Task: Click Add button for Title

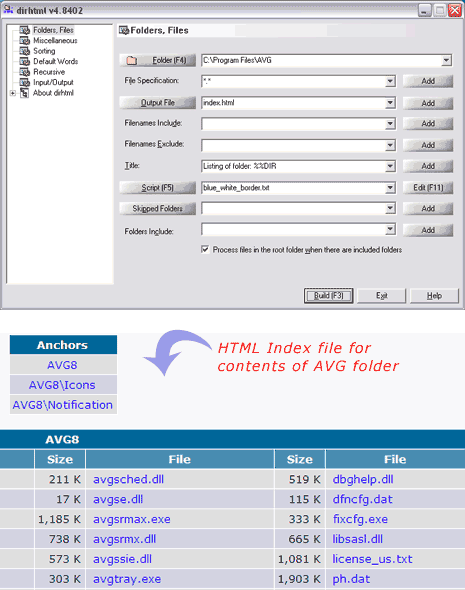Action: pyautogui.click(x=428, y=166)
